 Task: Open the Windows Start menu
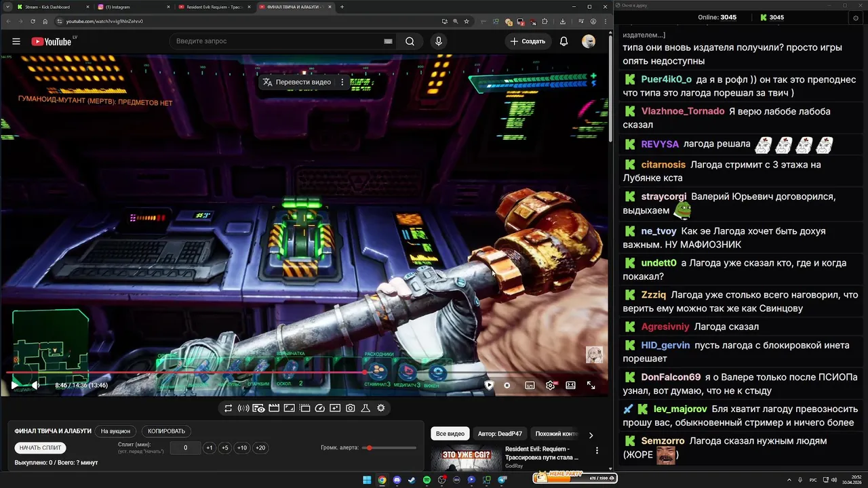pos(367,480)
